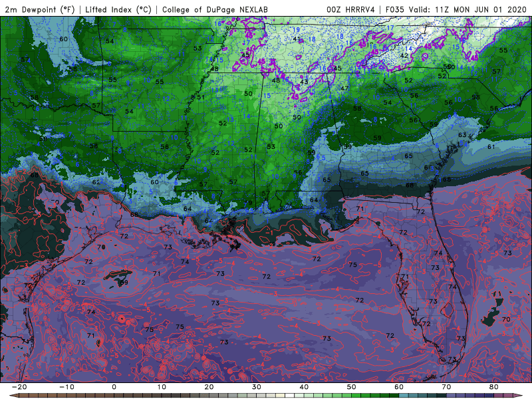532x399 pixels.
Task: Click the "F035" forecast hour label
Action: point(394,9)
